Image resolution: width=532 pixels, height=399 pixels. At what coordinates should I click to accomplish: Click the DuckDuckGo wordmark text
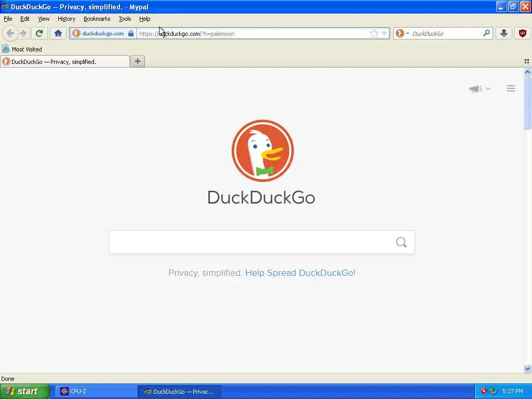click(261, 197)
